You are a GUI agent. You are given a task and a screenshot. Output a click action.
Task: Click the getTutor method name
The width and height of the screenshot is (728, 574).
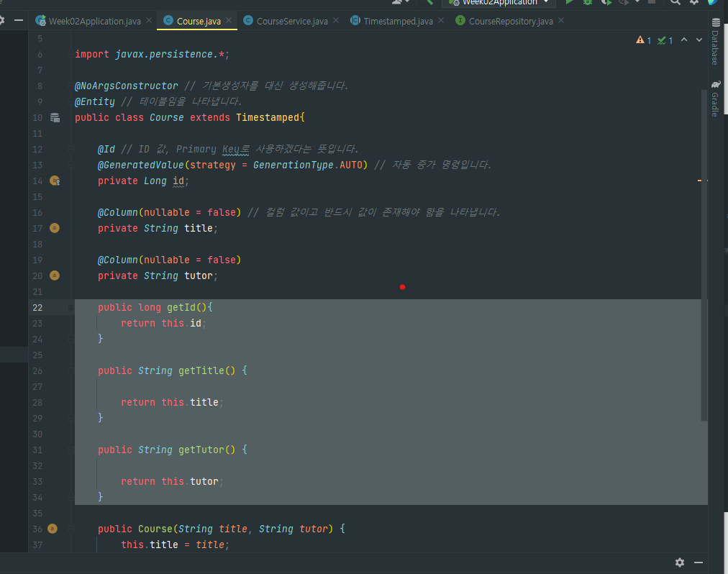pyautogui.click(x=201, y=450)
